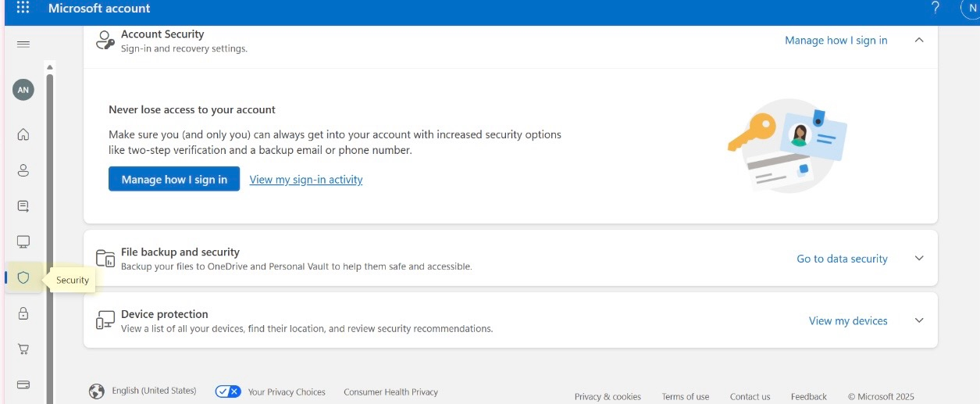Screen dimensions: 980x404
Task: Click the blue Manage how I sign in button
Action: [x=174, y=179]
